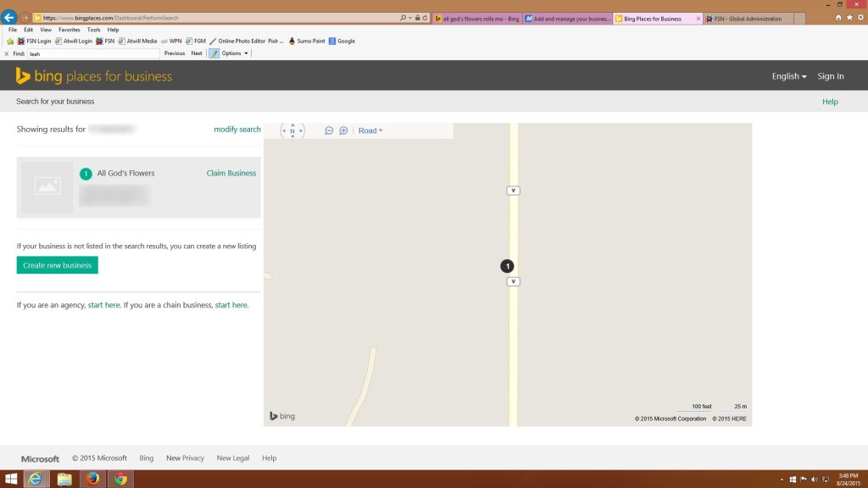The height and width of the screenshot is (488, 868).
Task: Open the Atwill Media bookmark
Action: (137, 41)
